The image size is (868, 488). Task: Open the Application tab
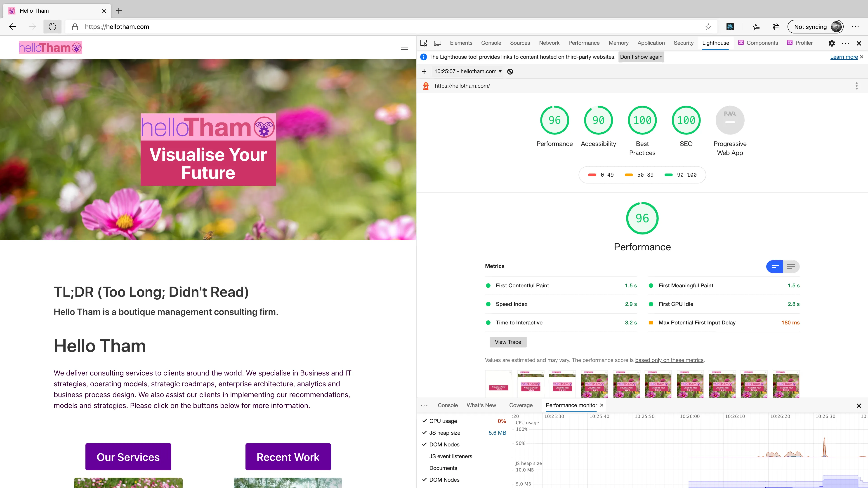651,43
